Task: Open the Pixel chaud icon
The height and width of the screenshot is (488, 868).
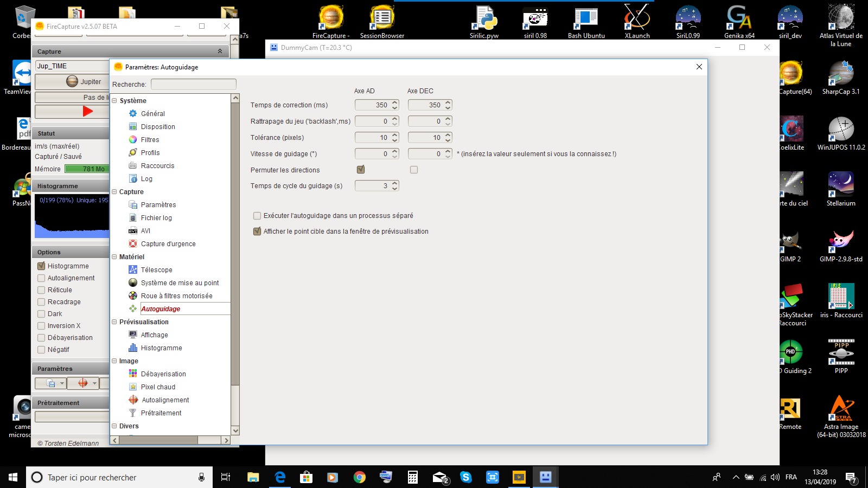Action: [133, 387]
